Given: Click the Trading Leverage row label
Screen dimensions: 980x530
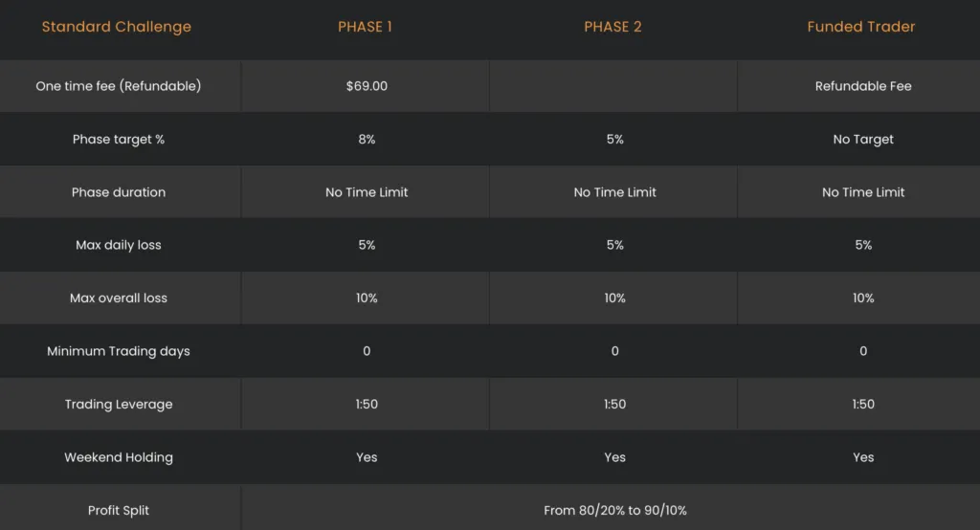Looking at the screenshot, I should click(119, 405).
